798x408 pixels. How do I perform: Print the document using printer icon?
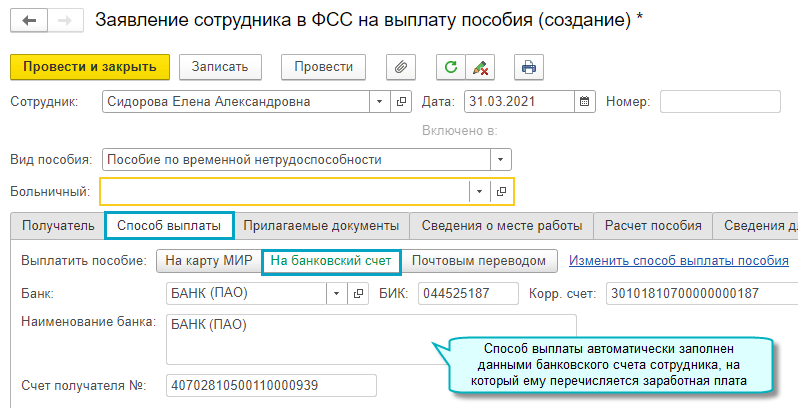click(529, 67)
